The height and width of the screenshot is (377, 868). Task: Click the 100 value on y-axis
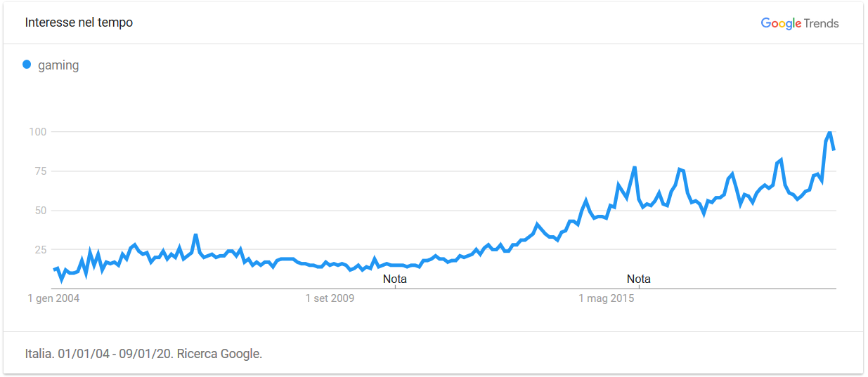point(37,132)
